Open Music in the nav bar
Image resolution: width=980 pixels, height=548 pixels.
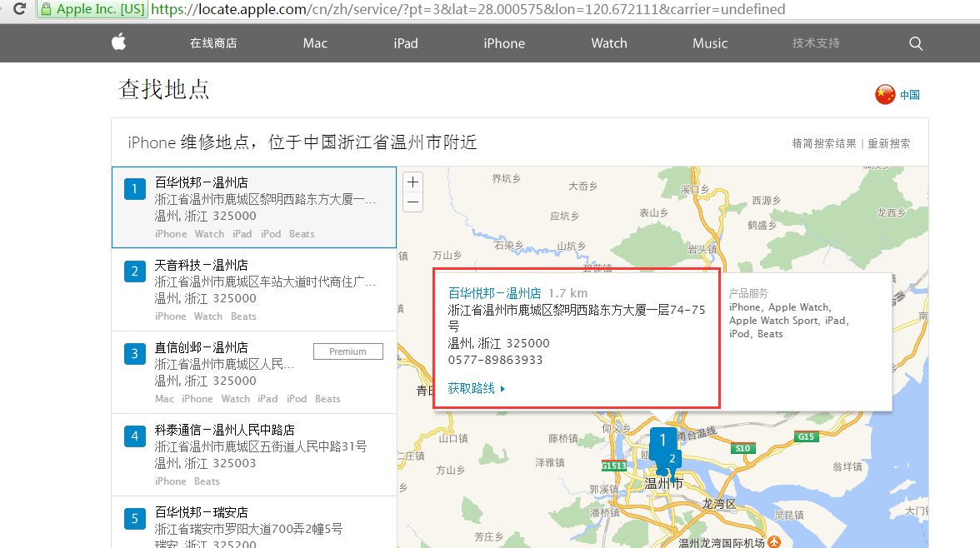(x=710, y=43)
